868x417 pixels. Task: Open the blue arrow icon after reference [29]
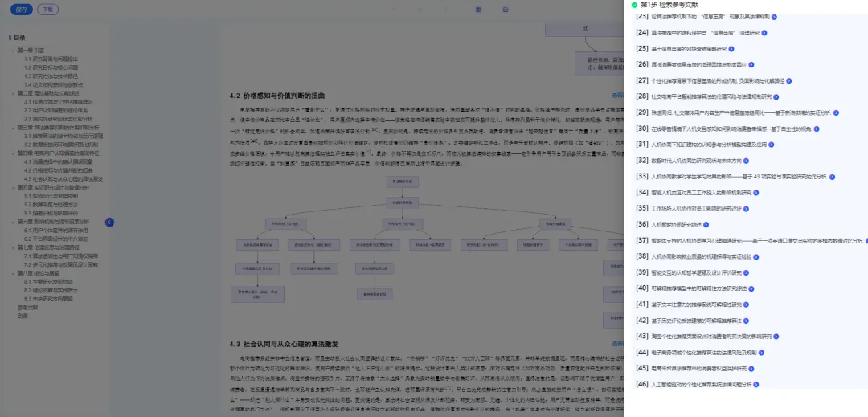[836, 112]
